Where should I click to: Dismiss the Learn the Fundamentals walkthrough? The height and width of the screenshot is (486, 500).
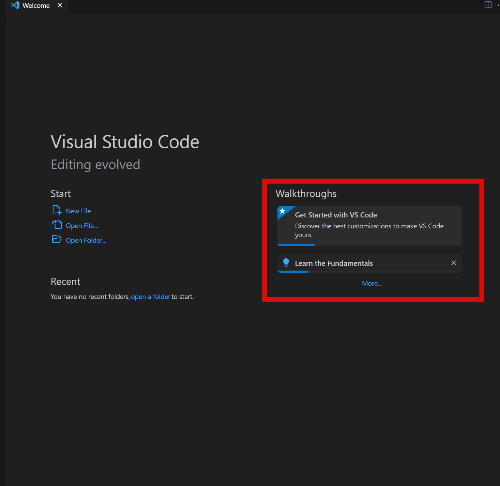click(x=454, y=263)
